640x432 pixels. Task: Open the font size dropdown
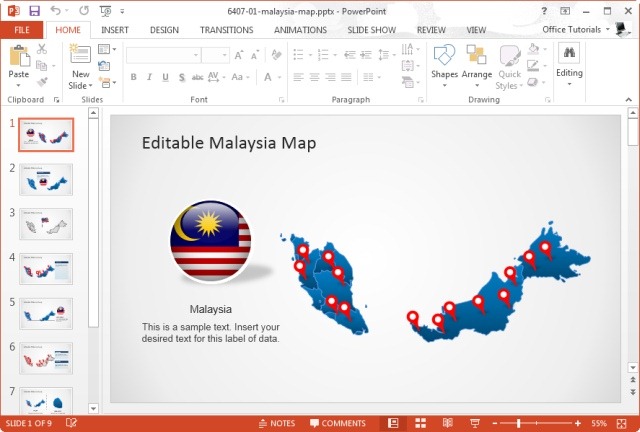224,55
